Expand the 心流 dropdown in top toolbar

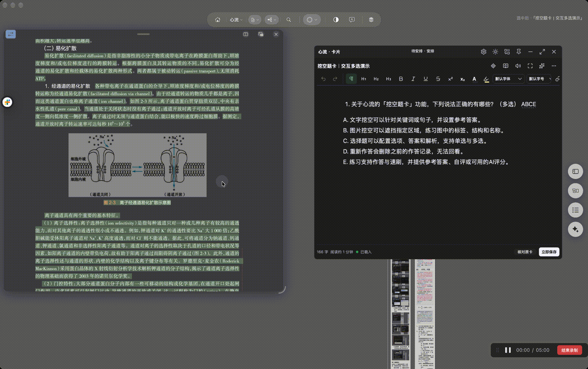click(236, 20)
